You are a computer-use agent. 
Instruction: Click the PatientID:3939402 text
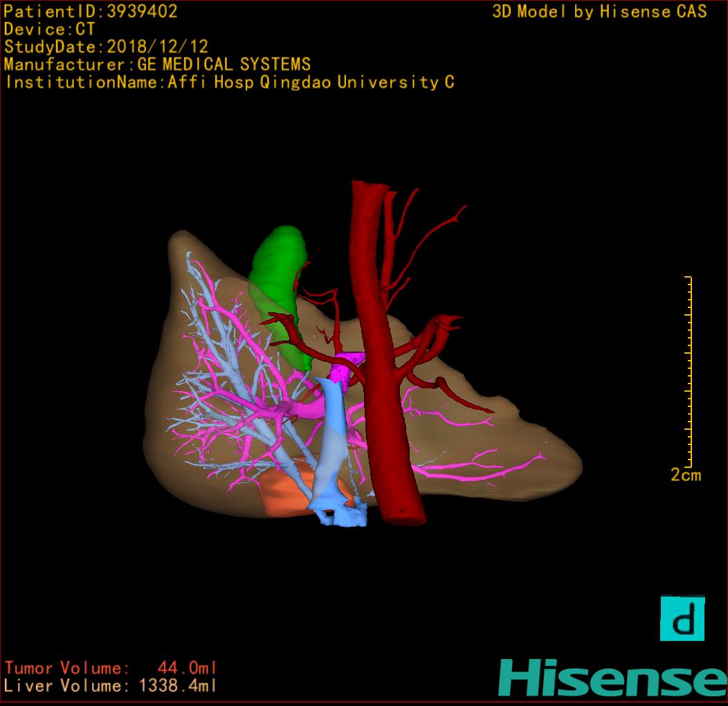91,11
